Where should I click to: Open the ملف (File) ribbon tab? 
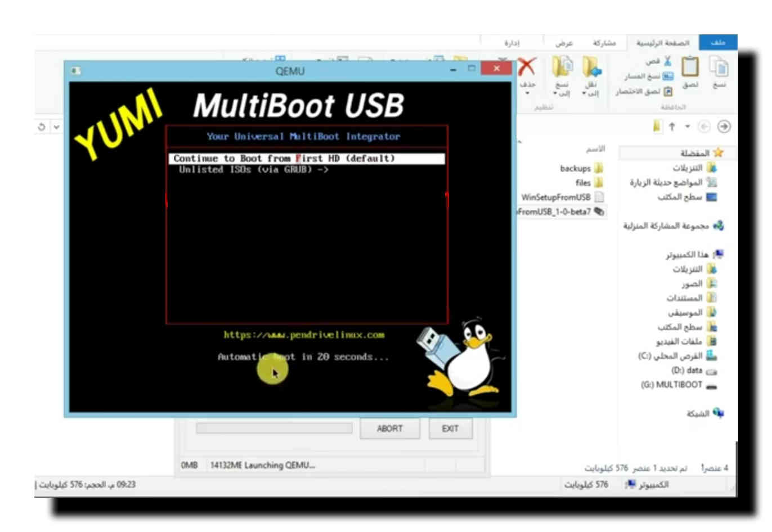718,43
